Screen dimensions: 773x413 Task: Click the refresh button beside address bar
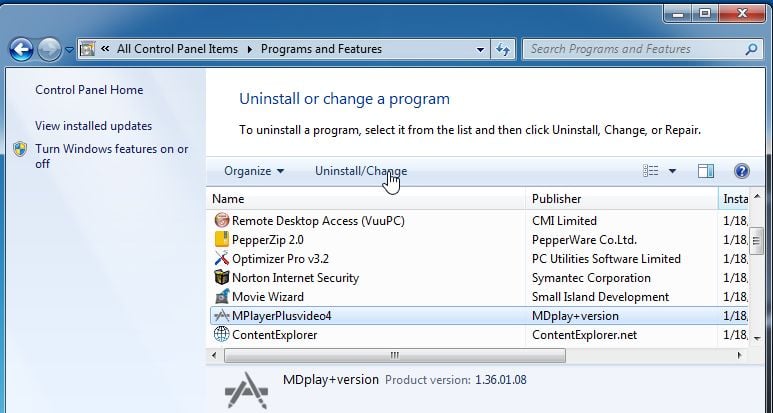504,49
